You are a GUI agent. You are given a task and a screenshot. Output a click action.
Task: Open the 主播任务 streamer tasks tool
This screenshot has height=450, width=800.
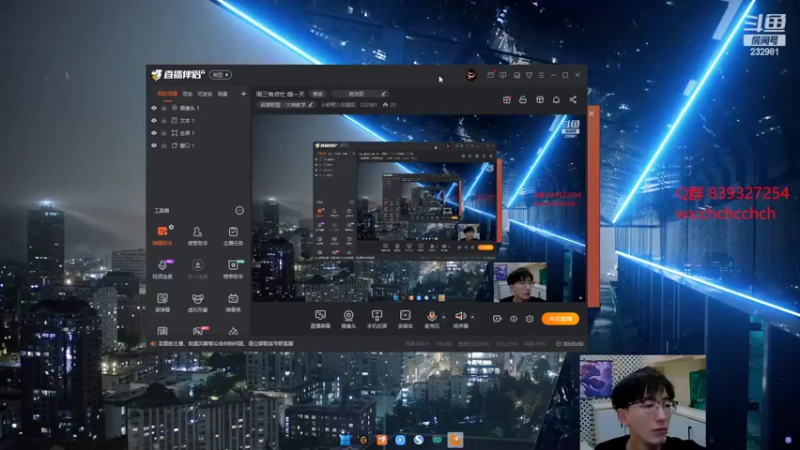coord(233,236)
